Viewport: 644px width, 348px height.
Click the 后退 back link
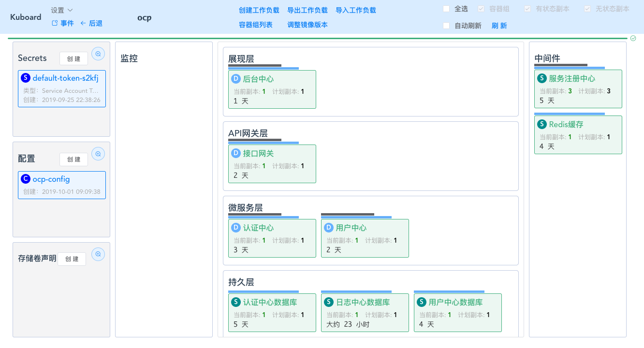91,23
